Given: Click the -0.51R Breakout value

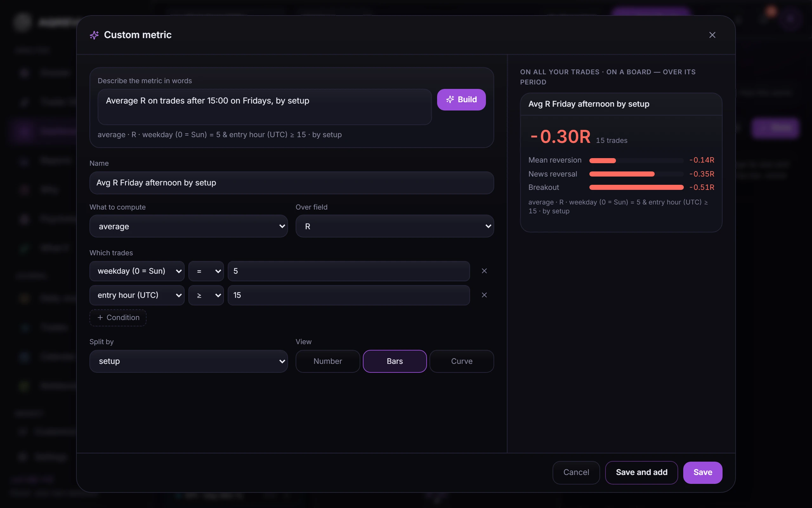Looking at the screenshot, I should 702,187.
